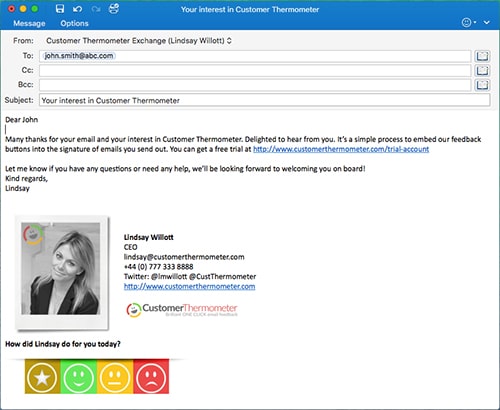Viewport: 500px width, 410px height.
Task: Click the yellow neutral face rating button
Action: point(115,377)
